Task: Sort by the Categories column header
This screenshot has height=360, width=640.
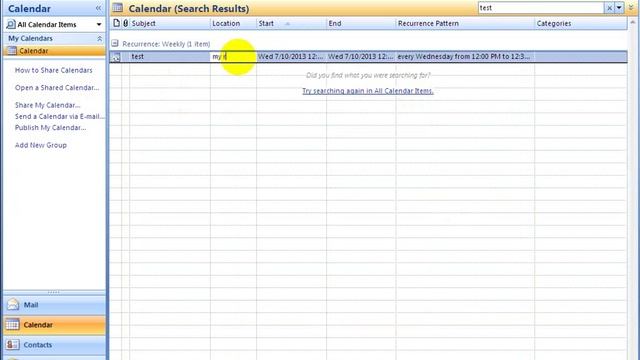Action: pos(581,23)
